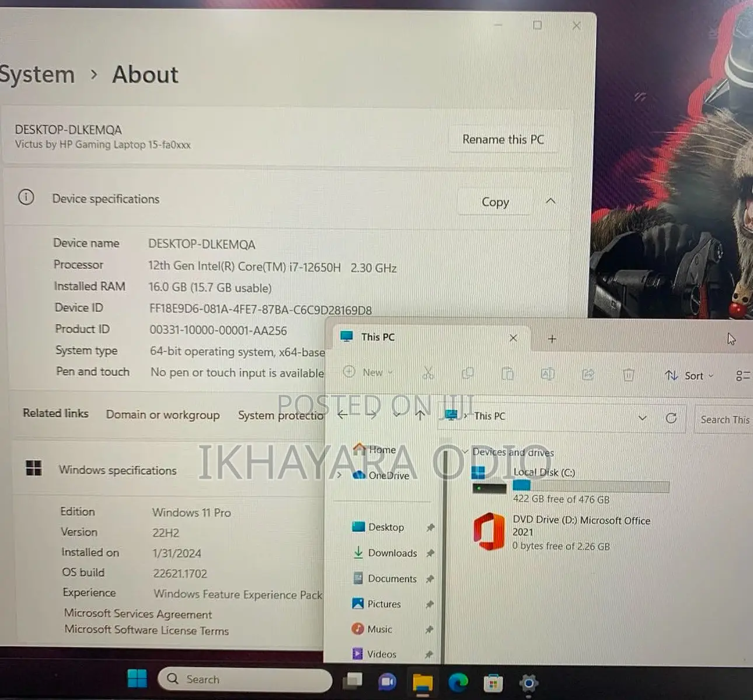Open the Sort dropdown
Image resolution: width=753 pixels, height=700 pixels.
pyautogui.click(x=689, y=375)
